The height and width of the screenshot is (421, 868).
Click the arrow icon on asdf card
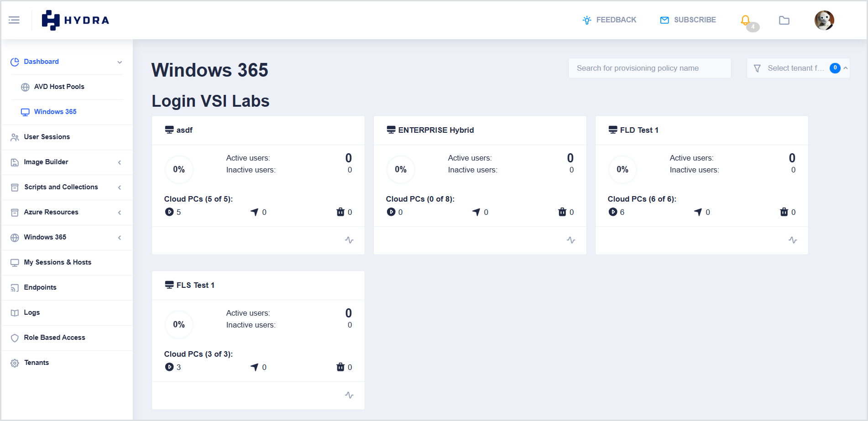click(255, 212)
